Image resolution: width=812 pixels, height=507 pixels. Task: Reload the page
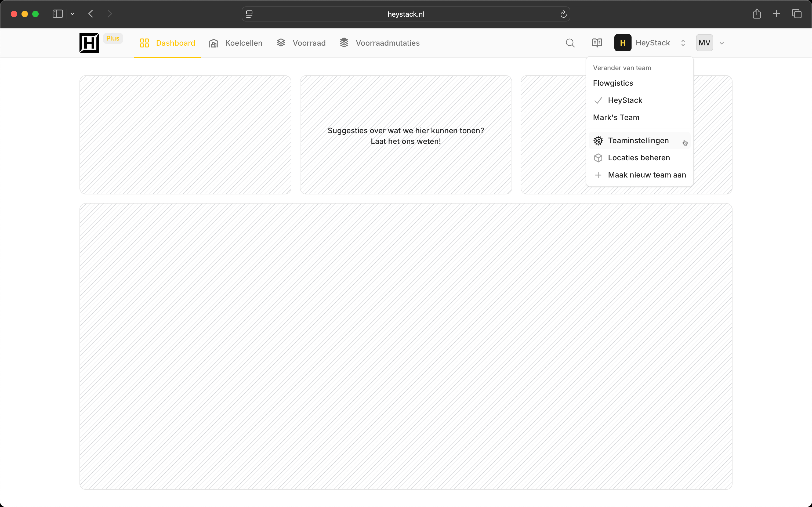(564, 14)
